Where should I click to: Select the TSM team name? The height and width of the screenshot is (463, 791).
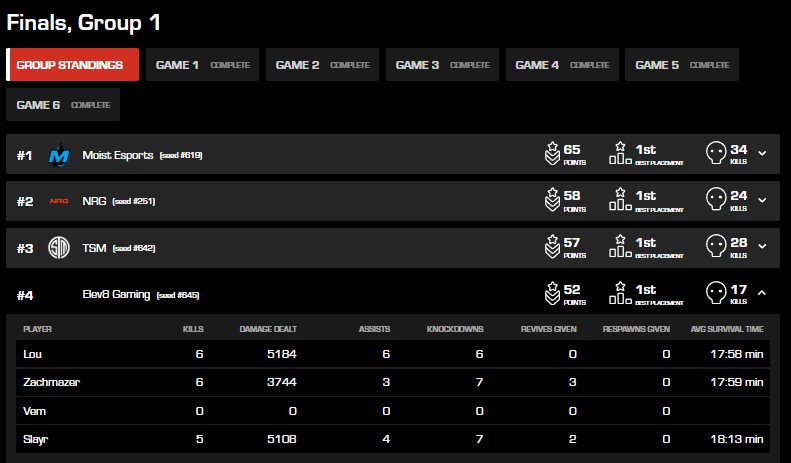click(x=94, y=248)
